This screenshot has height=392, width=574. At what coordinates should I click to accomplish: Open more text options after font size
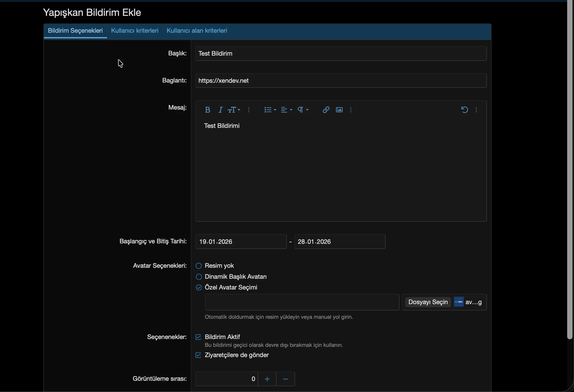[249, 110]
